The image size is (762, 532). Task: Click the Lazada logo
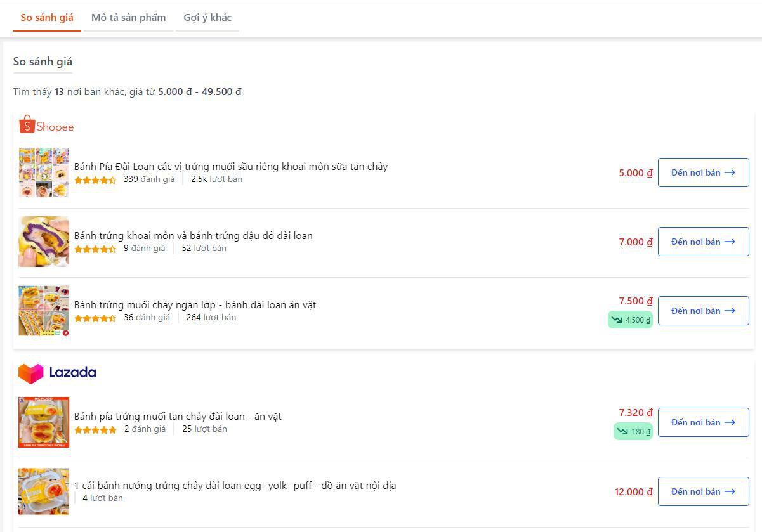57,373
